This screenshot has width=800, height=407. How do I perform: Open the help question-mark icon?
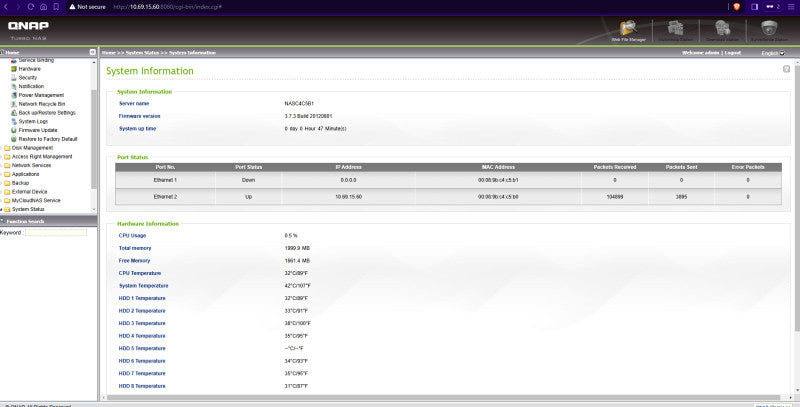point(786,69)
